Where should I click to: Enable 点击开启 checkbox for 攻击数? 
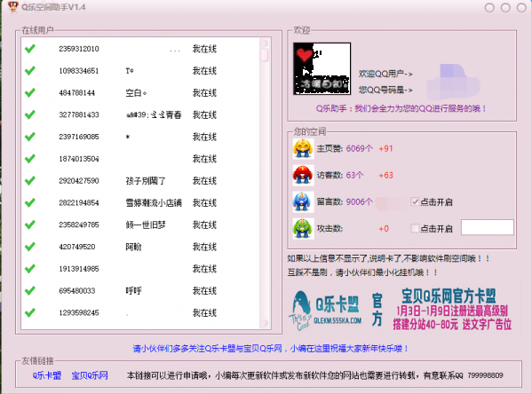[x=415, y=228]
